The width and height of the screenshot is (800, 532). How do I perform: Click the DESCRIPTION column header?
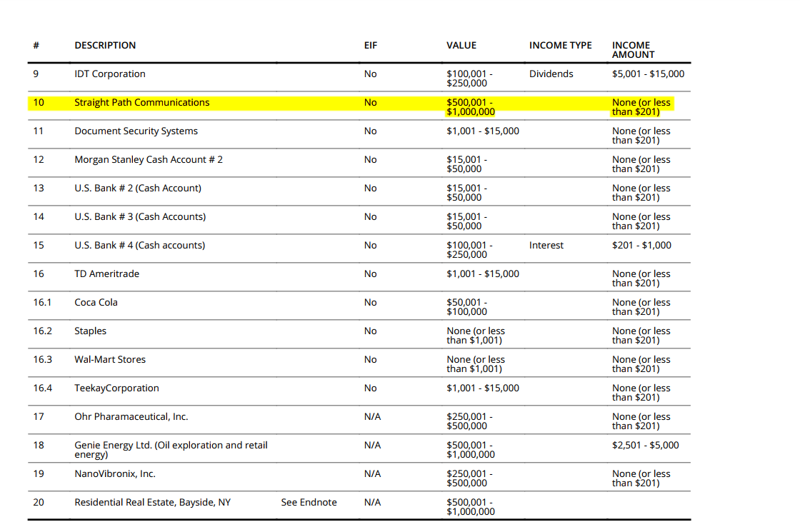[105, 46]
